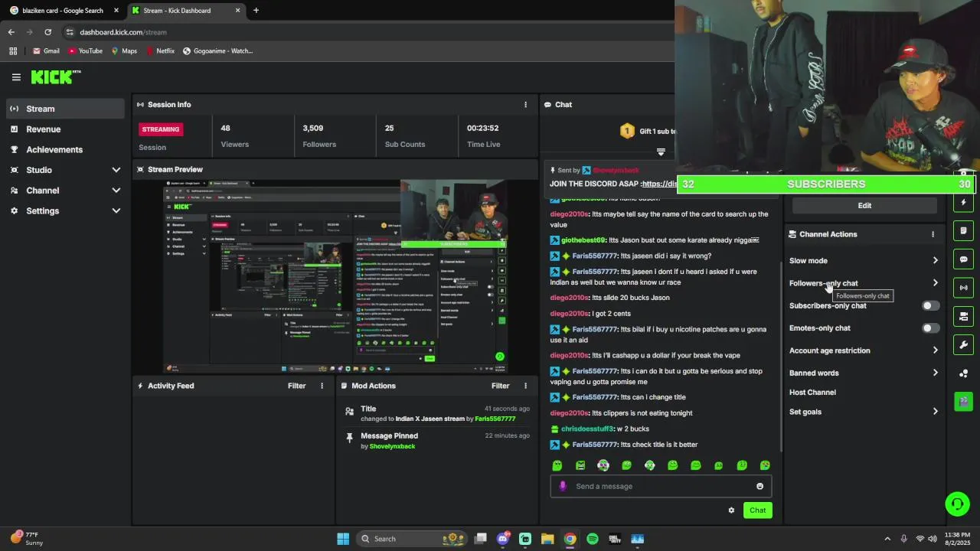The height and width of the screenshot is (551, 980).
Task: Click the gold gift sub badge icon
Action: click(627, 131)
